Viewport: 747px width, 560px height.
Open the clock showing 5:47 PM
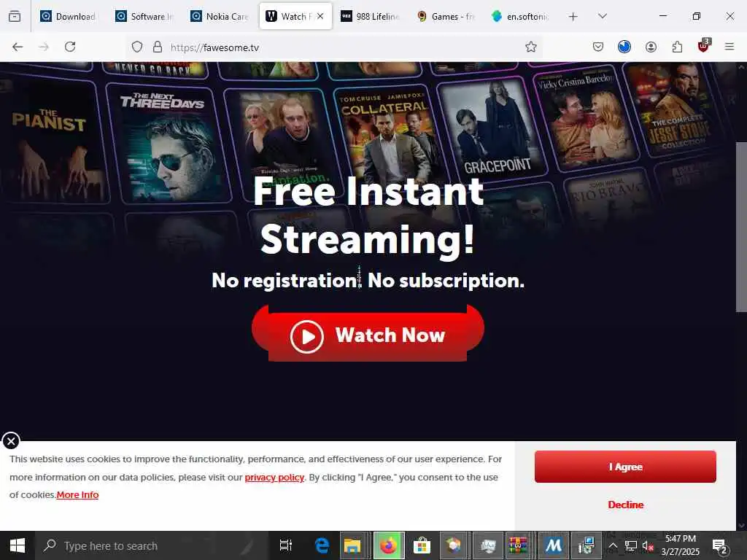tap(681, 545)
